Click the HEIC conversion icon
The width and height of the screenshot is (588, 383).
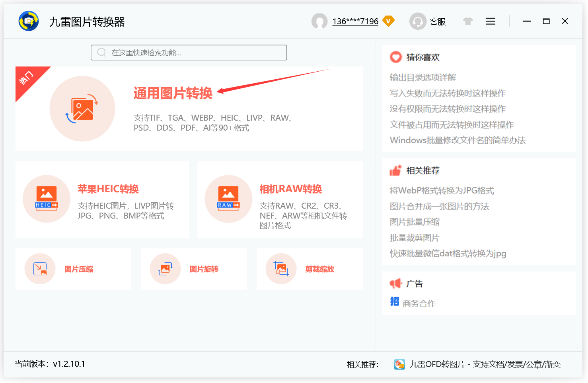[47, 199]
